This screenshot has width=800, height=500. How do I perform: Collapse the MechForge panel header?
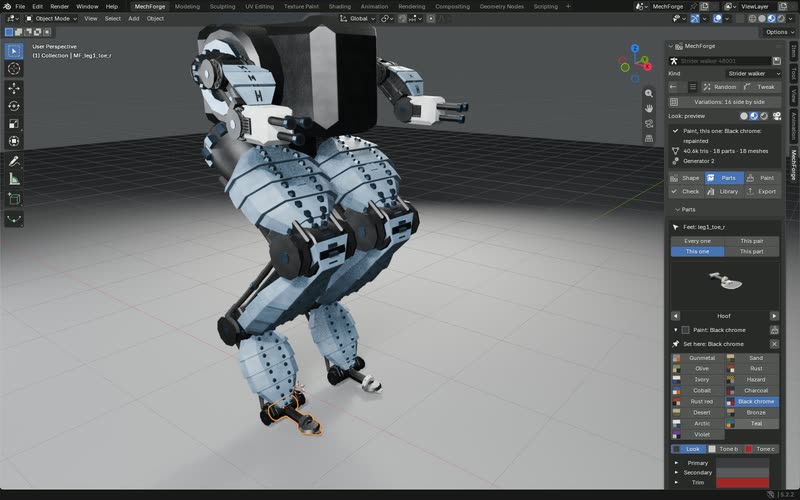(x=671, y=46)
